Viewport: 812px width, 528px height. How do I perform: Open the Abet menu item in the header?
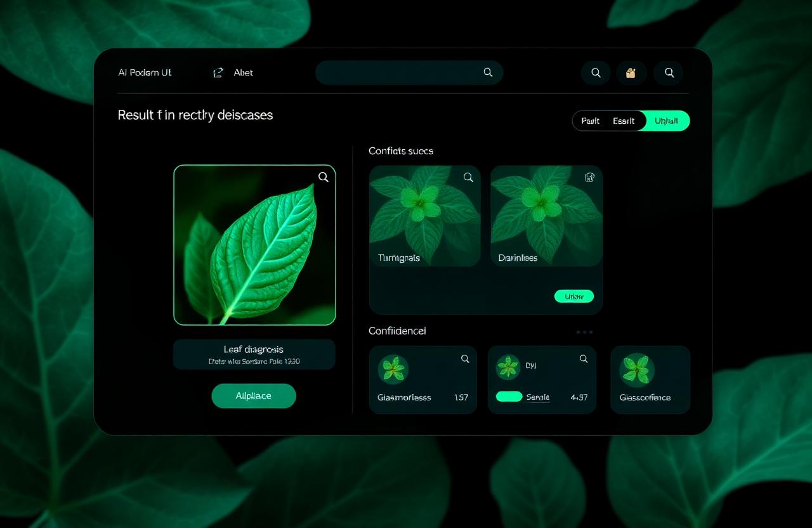244,73
